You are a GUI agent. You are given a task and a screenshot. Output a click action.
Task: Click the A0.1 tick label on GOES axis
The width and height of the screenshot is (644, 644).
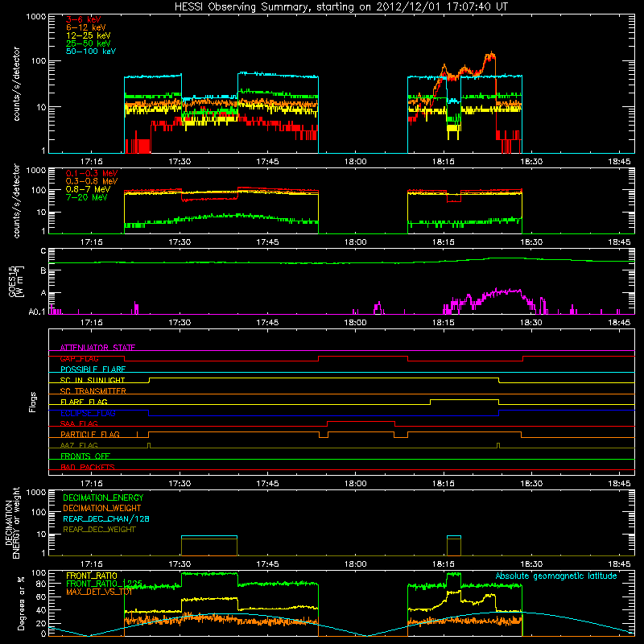point(37,312)
